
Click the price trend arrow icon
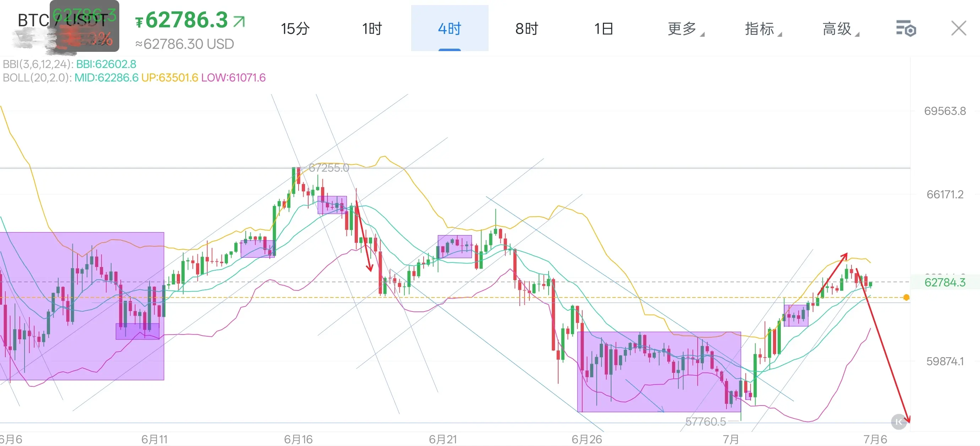tap(239, 22)
